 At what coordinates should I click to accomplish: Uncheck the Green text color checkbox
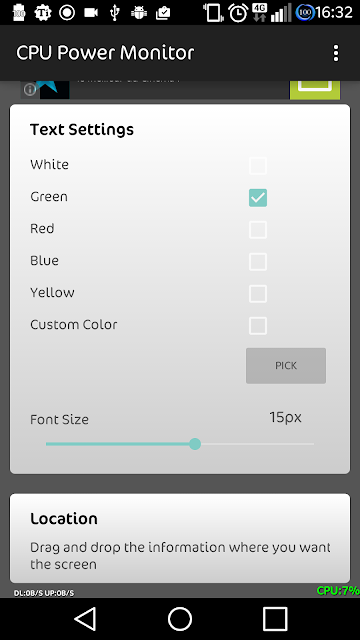pyautogui.click(x=258, y=198)
